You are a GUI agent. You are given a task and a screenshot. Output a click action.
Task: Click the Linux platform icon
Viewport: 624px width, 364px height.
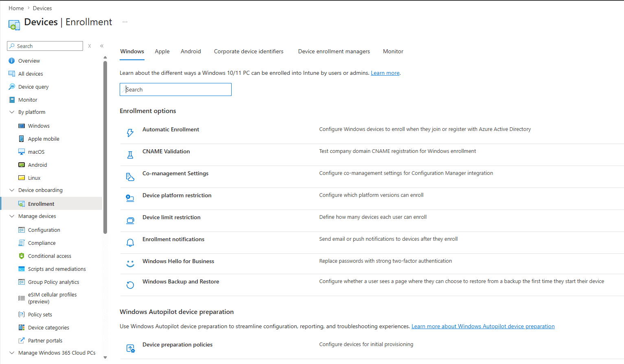point(22,178)
